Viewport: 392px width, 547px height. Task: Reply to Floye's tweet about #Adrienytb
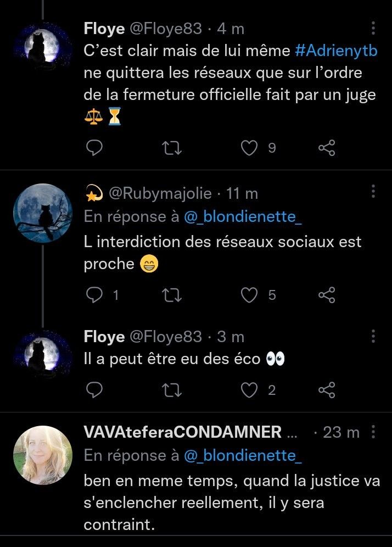(x=96, y=147)
